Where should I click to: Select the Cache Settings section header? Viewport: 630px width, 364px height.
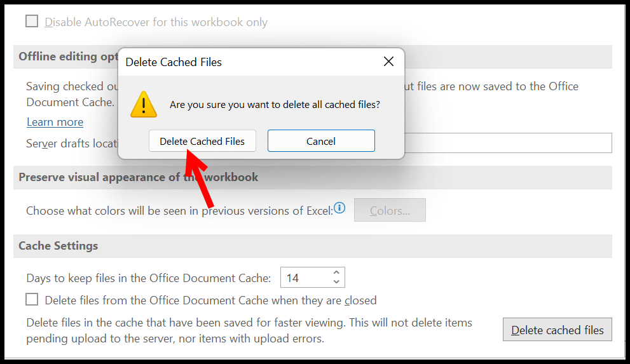(x=313, y=246)
